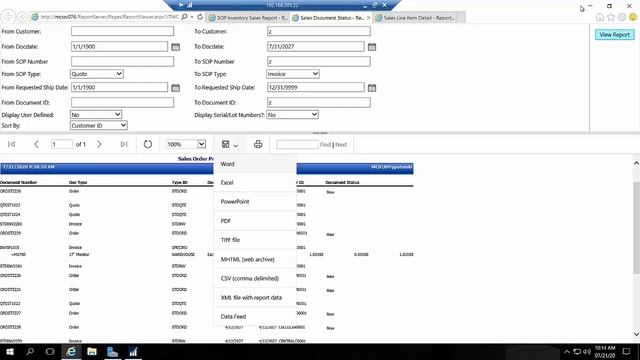The height and width of the screenshot is (360, 640).
Task: Click the From Docdate 1/1/1900 field
Action: [x=119, y=47]
